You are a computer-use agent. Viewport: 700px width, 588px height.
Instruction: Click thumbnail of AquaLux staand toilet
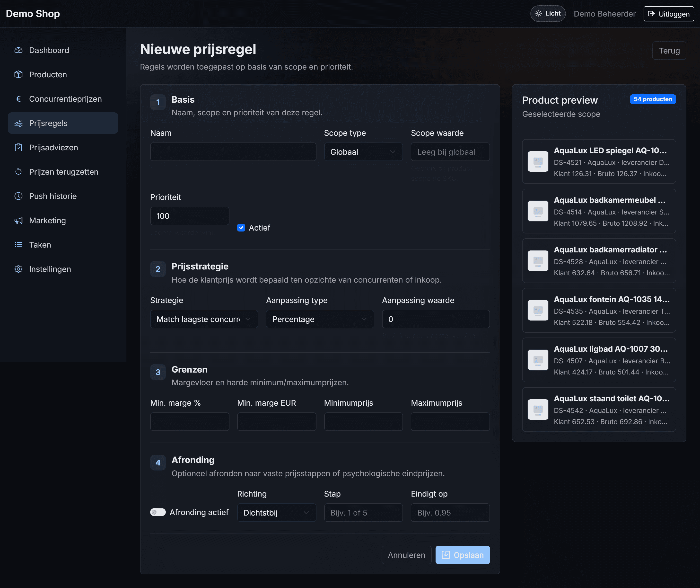pos(538,410)
